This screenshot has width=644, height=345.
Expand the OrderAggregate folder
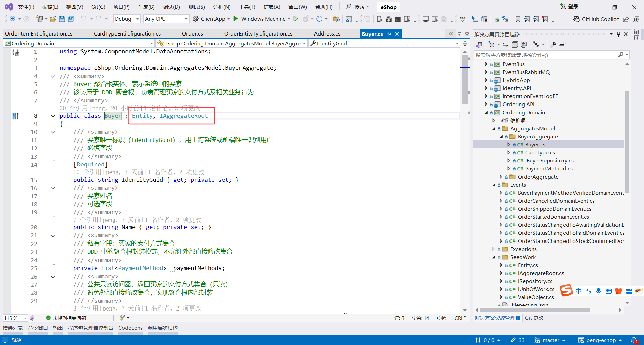501,177
